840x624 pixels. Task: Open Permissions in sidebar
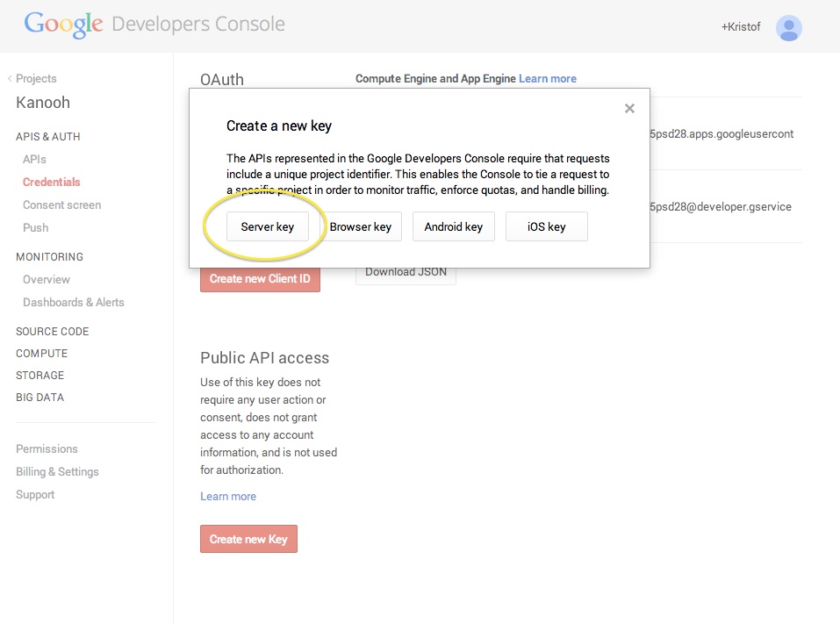coord(47,448)
